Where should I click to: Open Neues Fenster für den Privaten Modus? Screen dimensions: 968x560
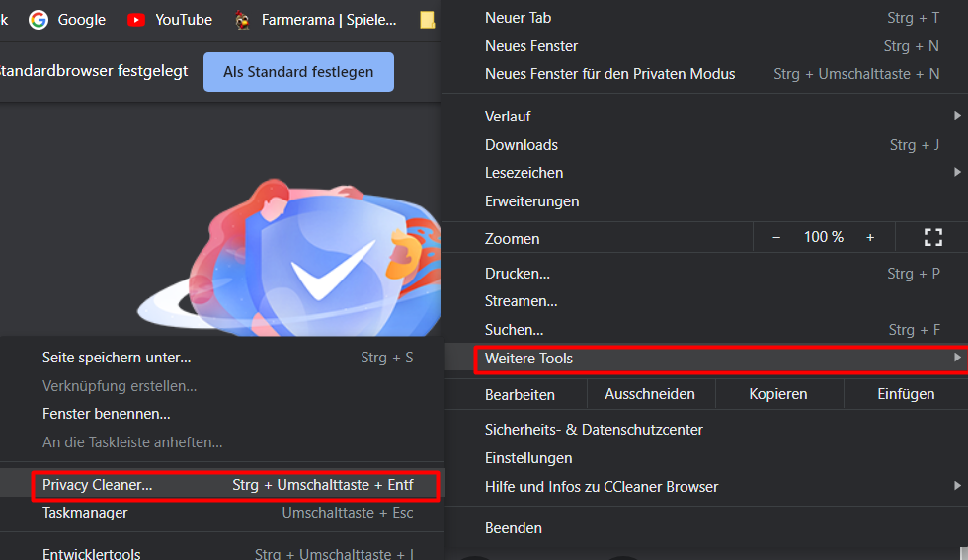click(x=706, y=74)
